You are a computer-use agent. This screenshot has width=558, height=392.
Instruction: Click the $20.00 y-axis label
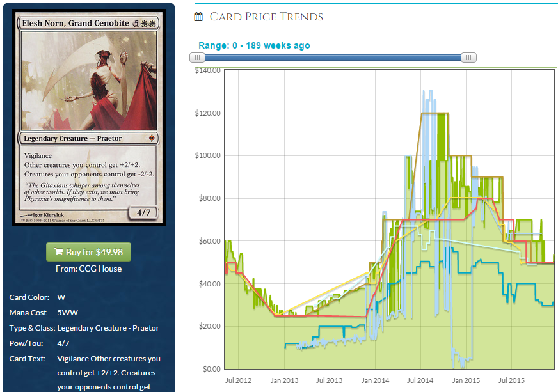[x=210, y=326]
